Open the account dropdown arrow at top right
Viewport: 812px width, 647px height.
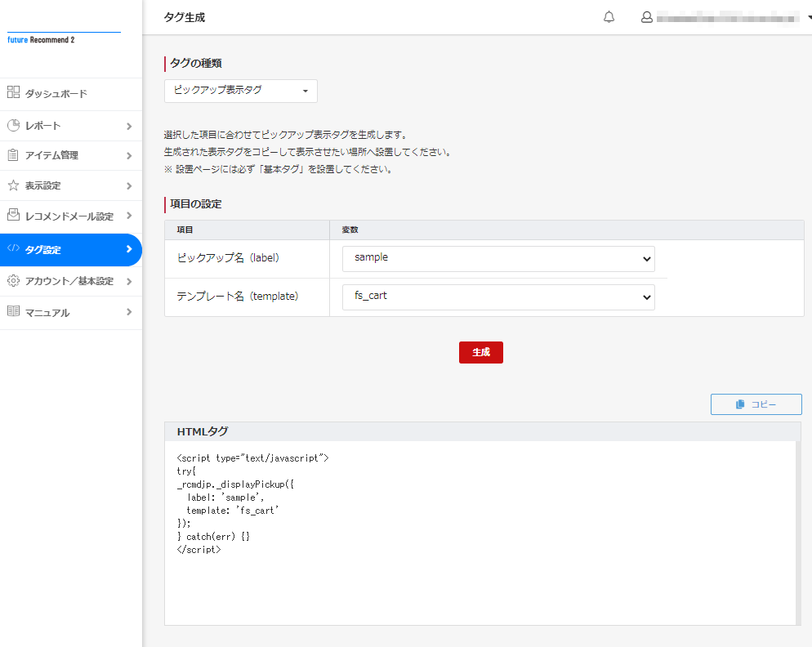tap(810, 17)
